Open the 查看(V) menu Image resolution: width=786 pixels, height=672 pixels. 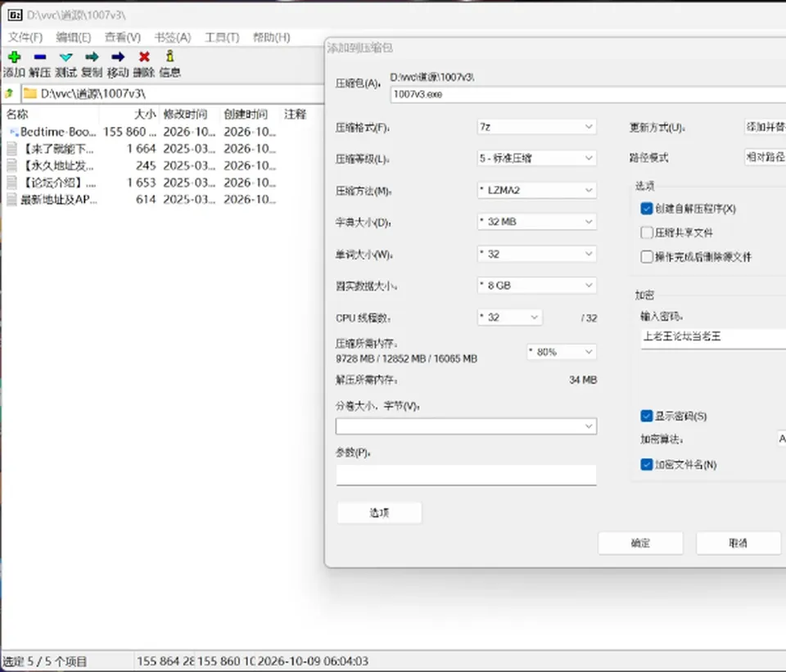122,37
